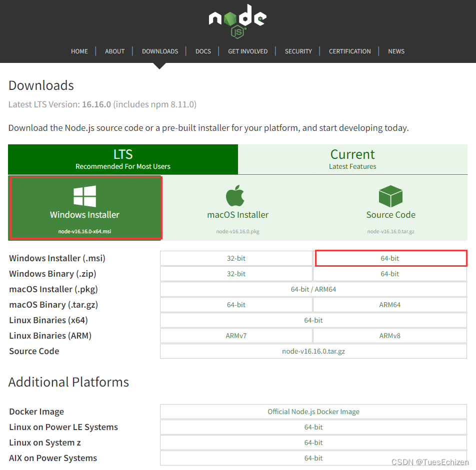Download macOS Installer 64-bit / ARM64

(313, 289)
